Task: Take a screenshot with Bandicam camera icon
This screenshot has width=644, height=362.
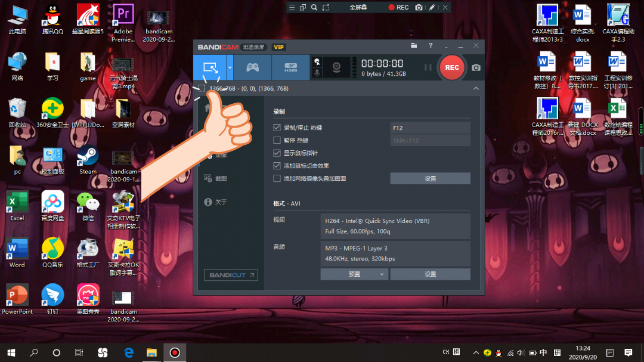Action: (x=476, y=67)
